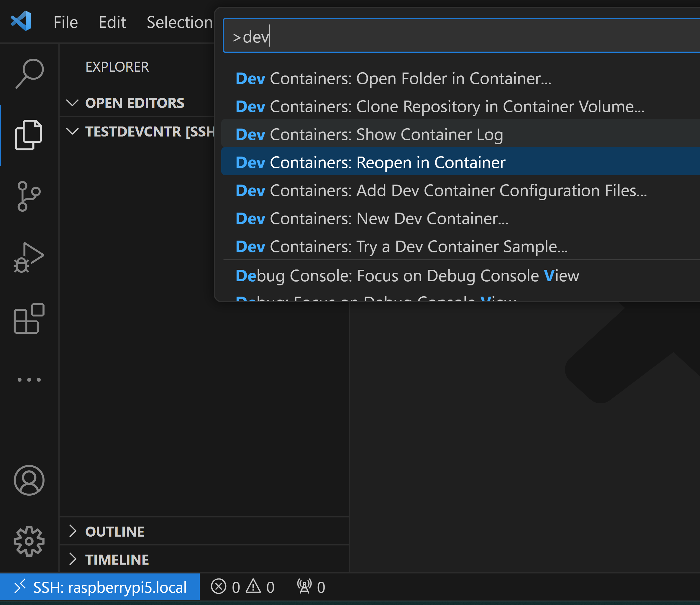Viewport: 700px width, 605px height.
Task: Select Dev Containers: Open Folder in Container
Action: (460, 79)
